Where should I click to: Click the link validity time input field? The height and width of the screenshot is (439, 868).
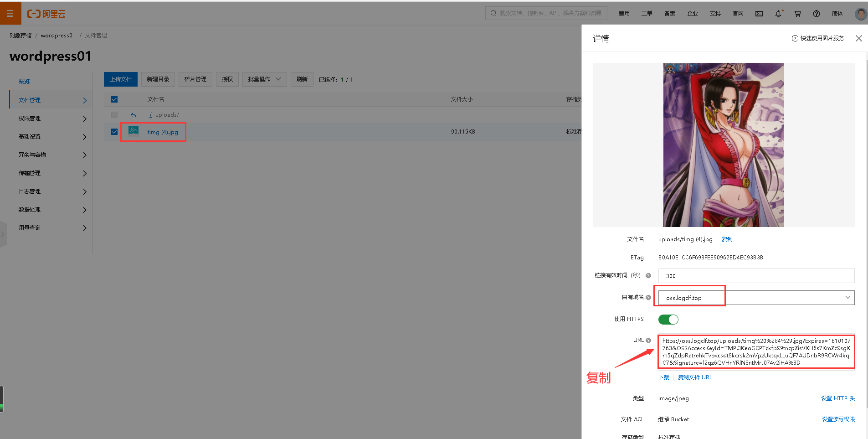756,276
